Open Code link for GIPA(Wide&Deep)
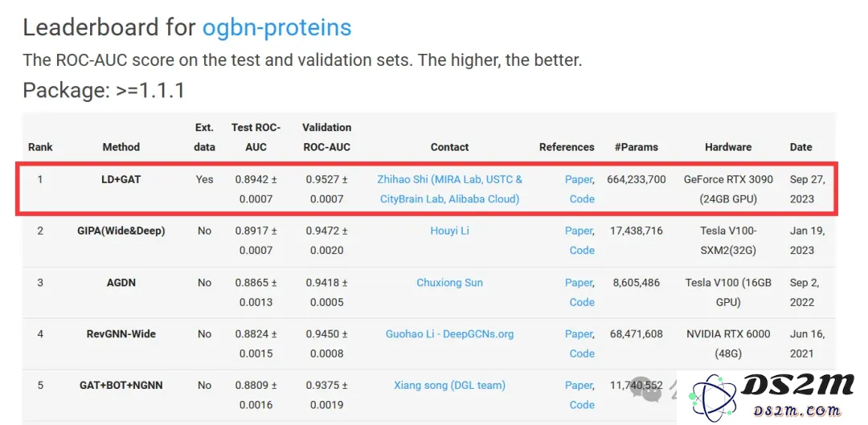The image size is (868, 425). 582,250
